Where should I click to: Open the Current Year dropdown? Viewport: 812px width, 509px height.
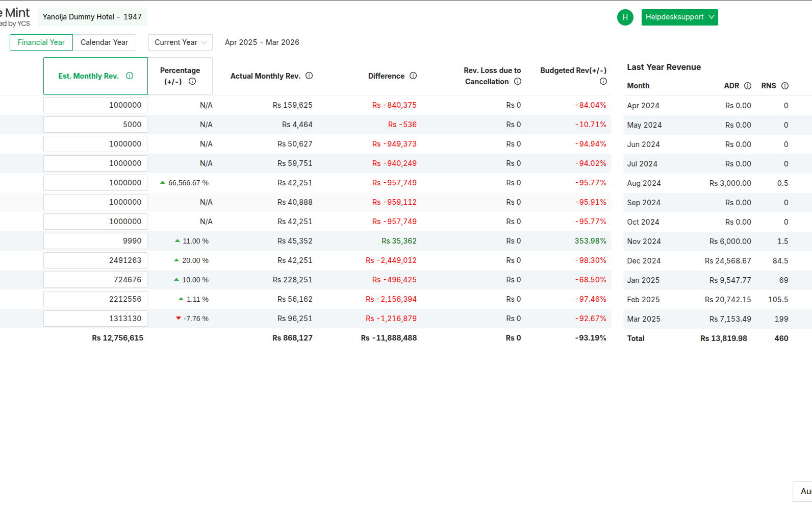point(180,42)
